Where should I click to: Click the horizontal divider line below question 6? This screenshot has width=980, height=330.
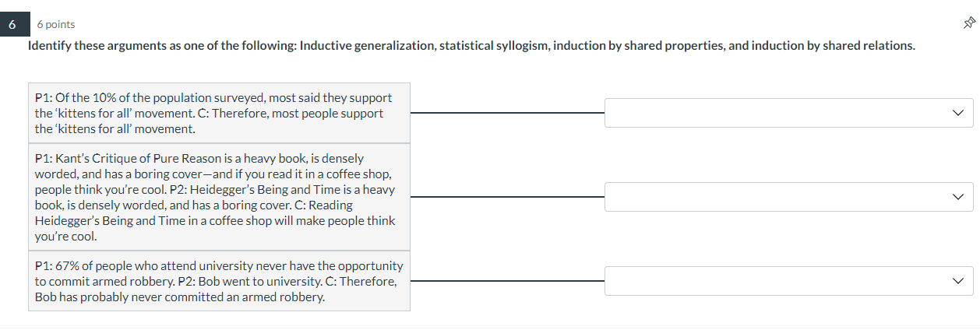[x=490, y=328]
